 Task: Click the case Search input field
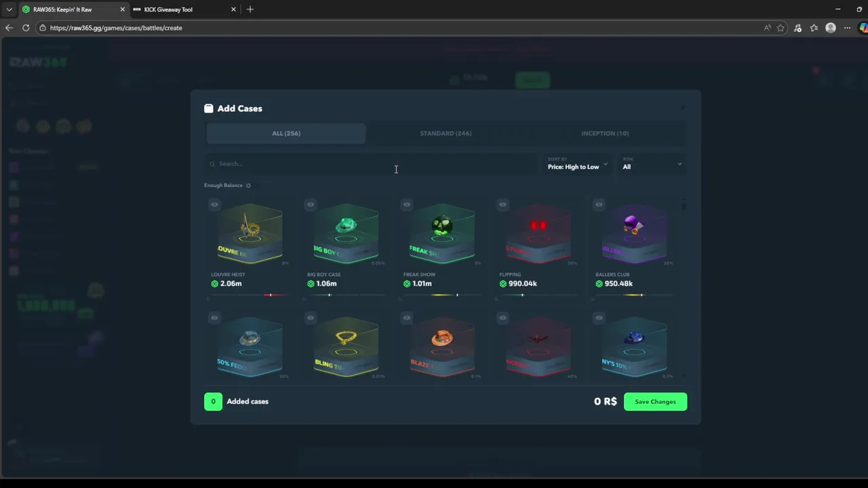[x=372, y=164]
